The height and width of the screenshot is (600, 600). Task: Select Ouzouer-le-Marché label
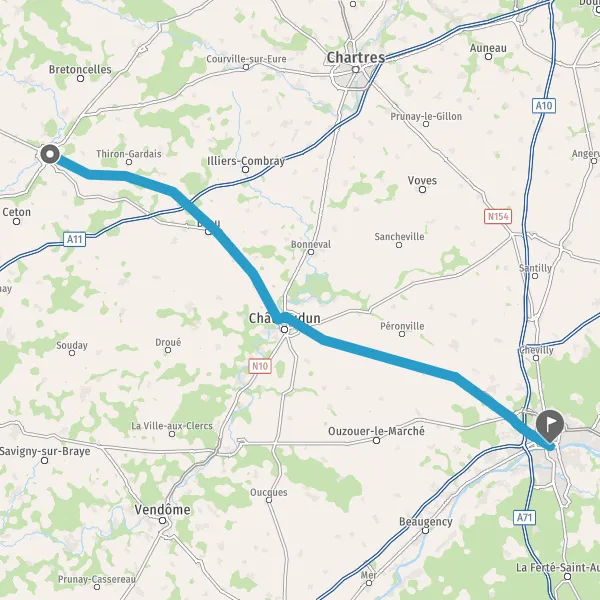tap(376, 431)
